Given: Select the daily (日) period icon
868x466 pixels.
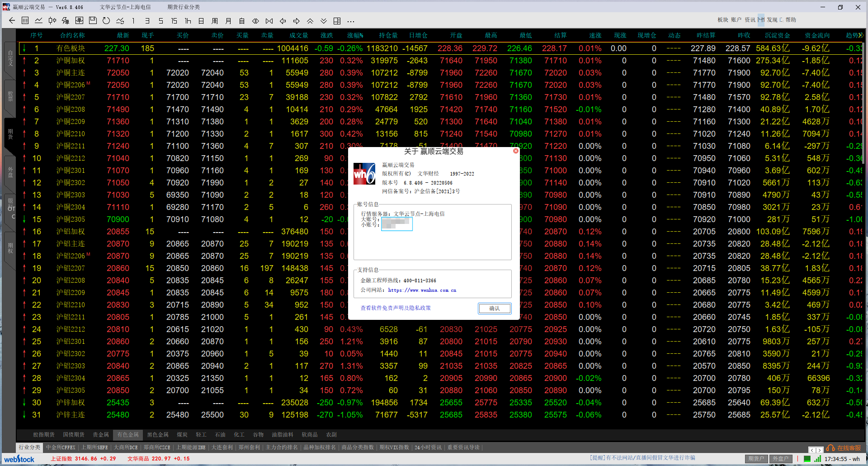Looking at the screenshot, I should coord(201,21).
